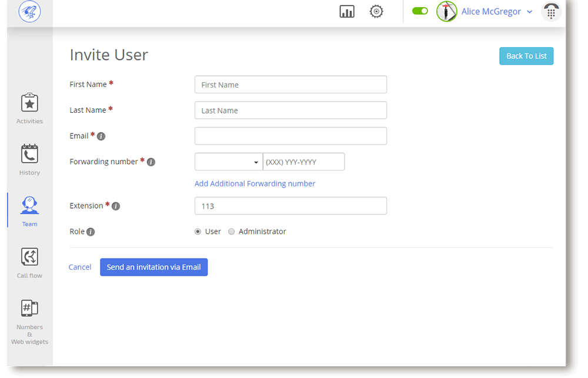Click the History label in the sidebar

tap(29, 172)
